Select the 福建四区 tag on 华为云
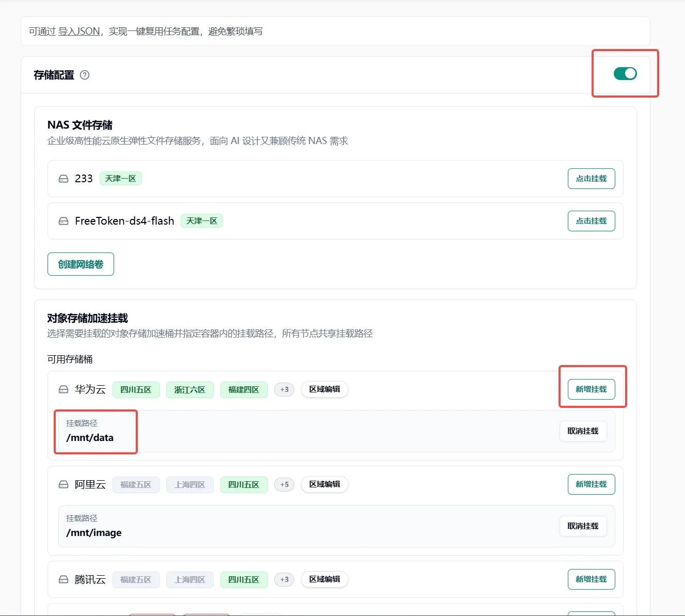 click(244, 390)
